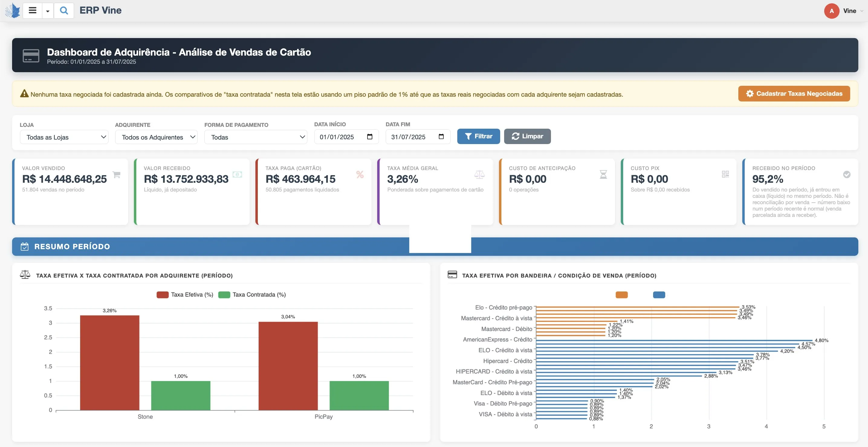The image size is (868, 447).
Task: Click the calendar icon in Resumo Período bar
Action: [x=24, y=246]
